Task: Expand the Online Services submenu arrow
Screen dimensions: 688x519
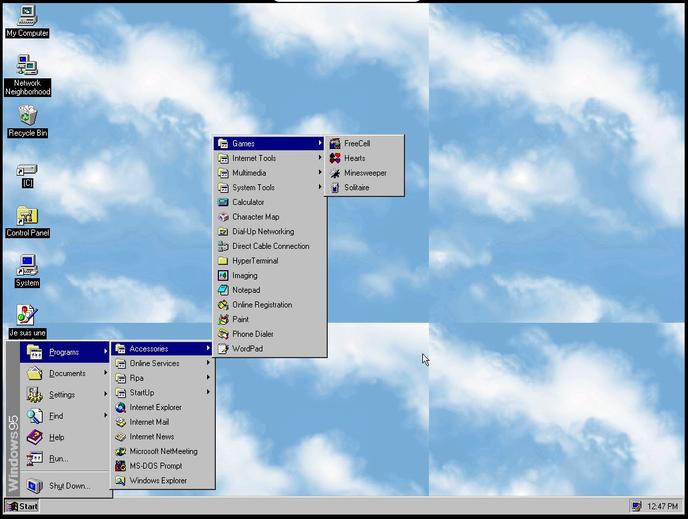Action: click(x=208, y=363)
